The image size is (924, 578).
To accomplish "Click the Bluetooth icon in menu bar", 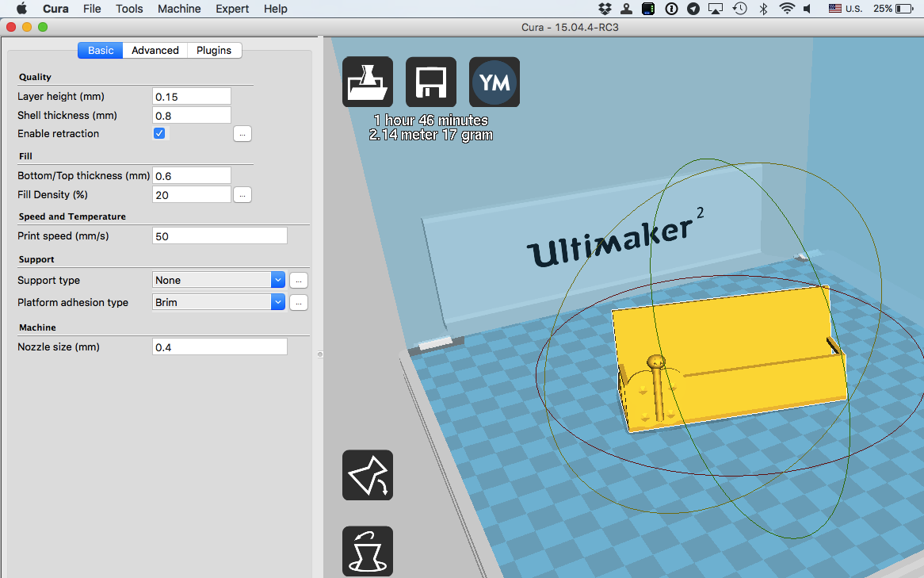I will point(764,9).
